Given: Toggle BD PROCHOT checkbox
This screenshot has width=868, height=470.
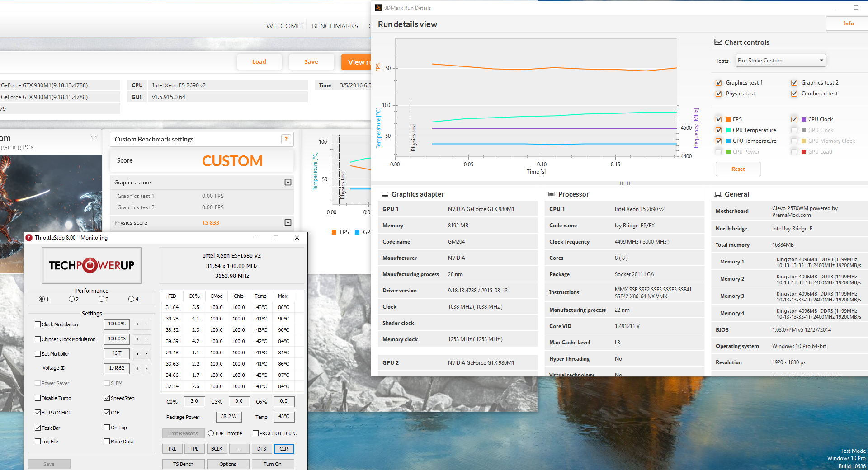Looking at the screenshot, I should click(38, 412).
